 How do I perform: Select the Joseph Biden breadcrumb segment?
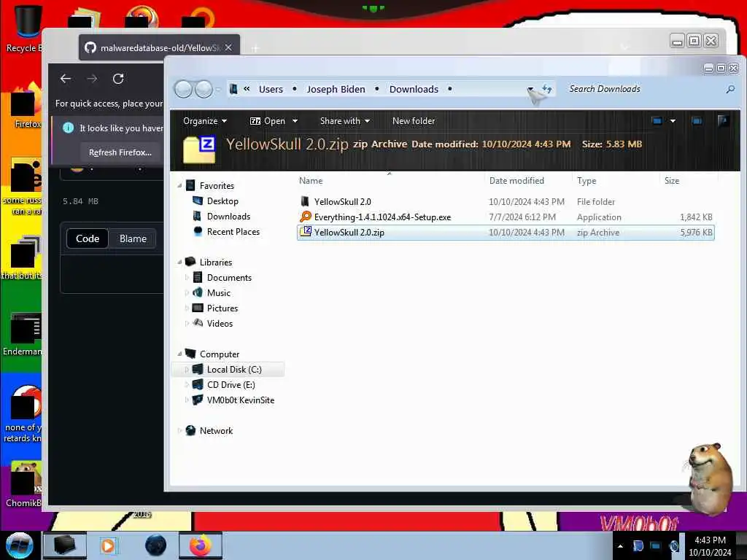336,89
